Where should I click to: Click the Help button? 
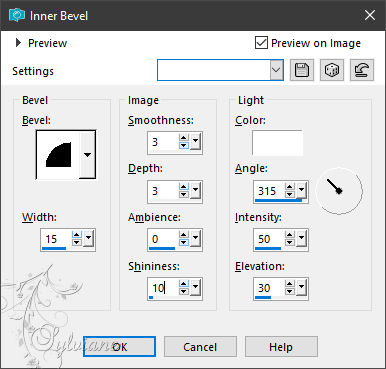click(x=281, y=347)
